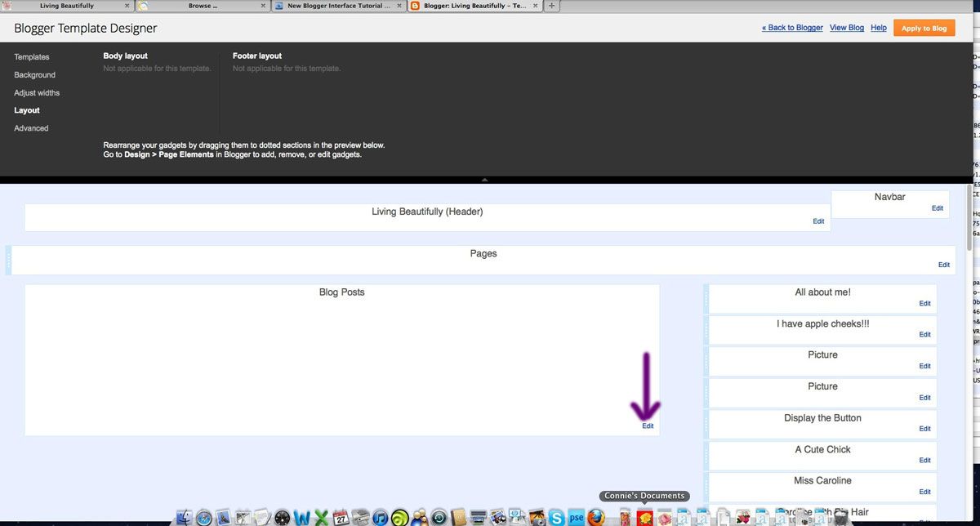Edit the Display the Button gadget
980x526 pixels.
pyautogui.click(x=924, y=429)
